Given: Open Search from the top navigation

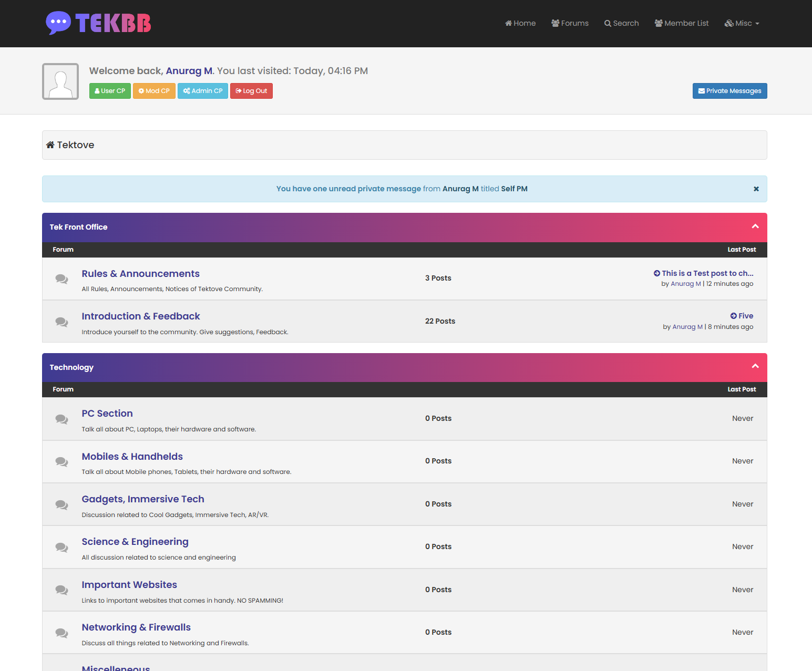Looking at the screenshot, I should 621,23.
